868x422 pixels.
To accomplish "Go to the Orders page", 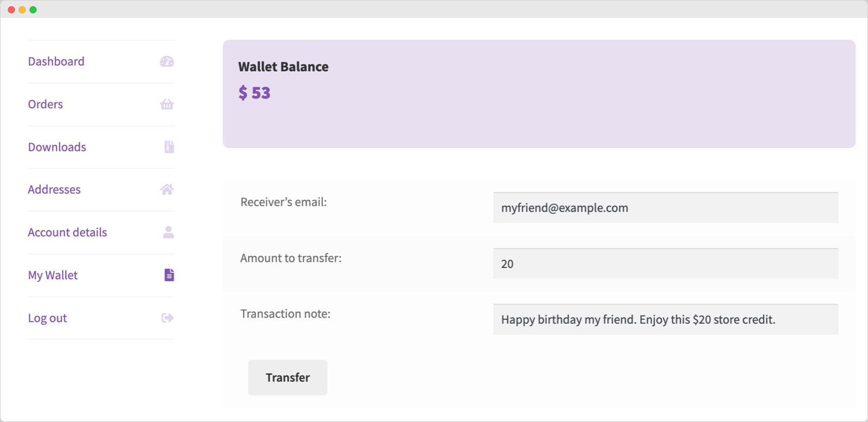I will pyautogui.click(x=46, y=104).
